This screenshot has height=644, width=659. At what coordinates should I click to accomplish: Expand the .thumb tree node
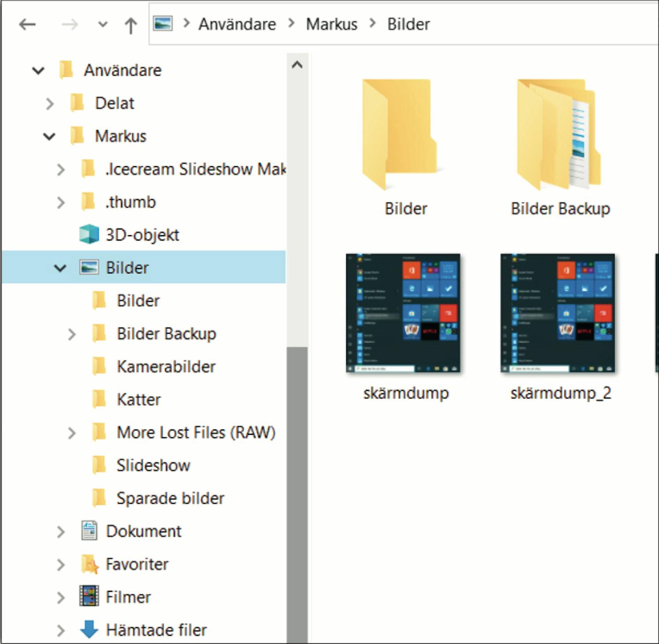(61, 203)
